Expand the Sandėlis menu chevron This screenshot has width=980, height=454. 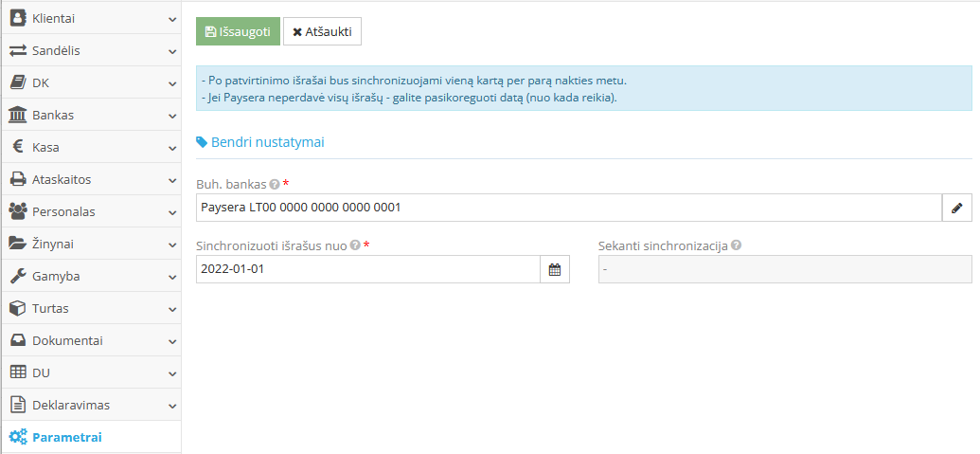pos(171,51)
